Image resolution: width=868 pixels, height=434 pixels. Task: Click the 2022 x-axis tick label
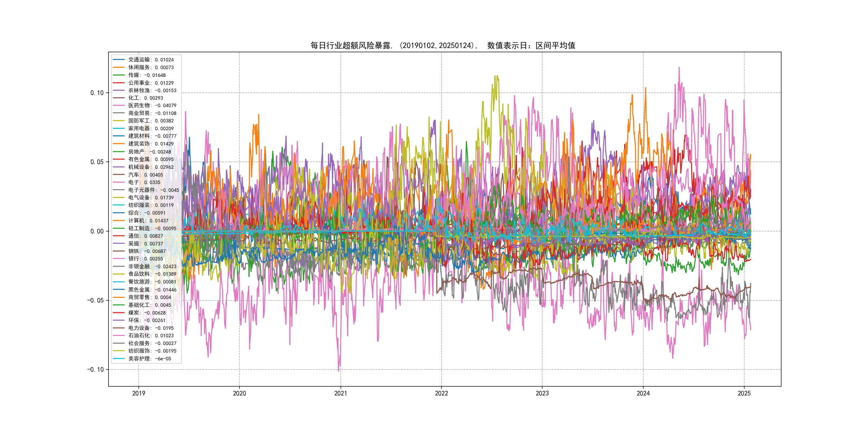coord(441,393)
